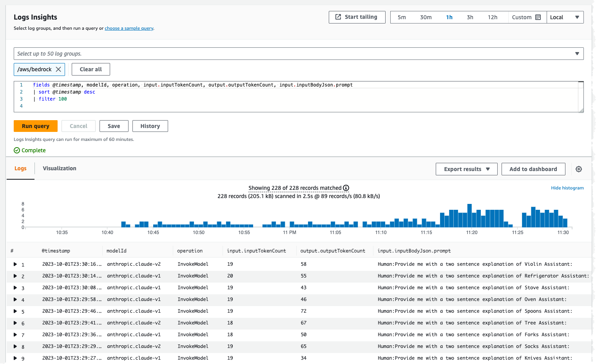
Task: Click the Start tailing external link icon
Action: pyautogui.click(x=338, y=17)
